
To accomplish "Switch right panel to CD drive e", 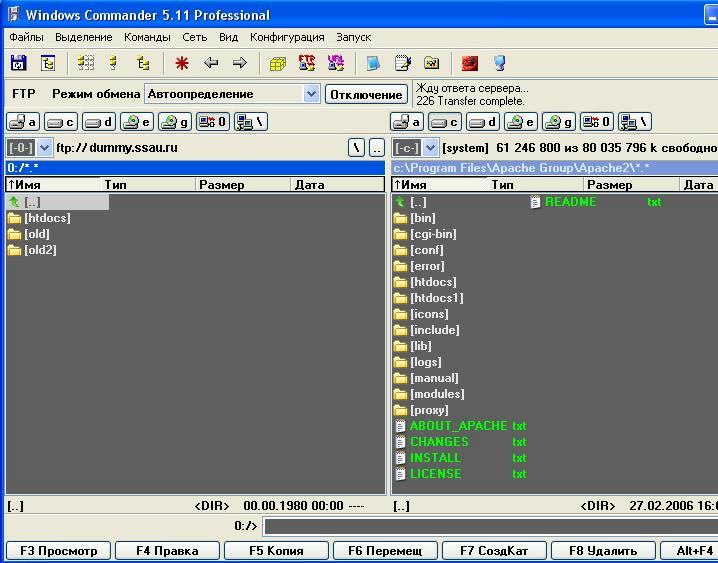I will (521, 122).
